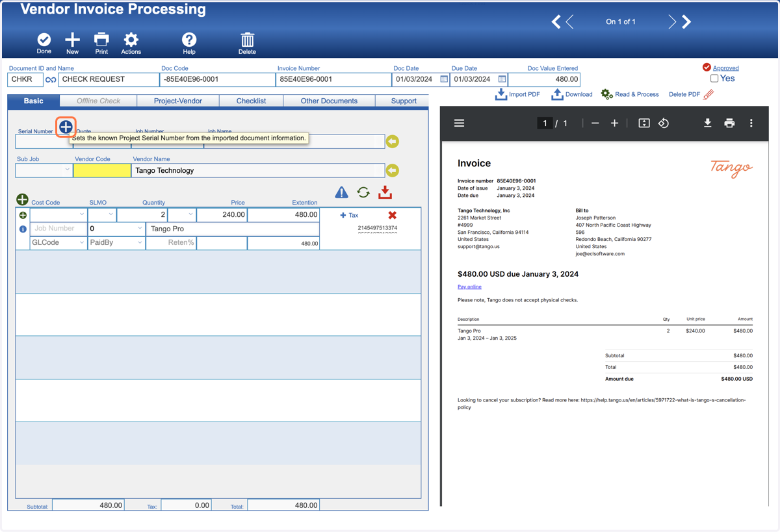Click the Approved link
Image resolution: width=780 pixels, height=532 pixels.
click(x=725, y=68)
